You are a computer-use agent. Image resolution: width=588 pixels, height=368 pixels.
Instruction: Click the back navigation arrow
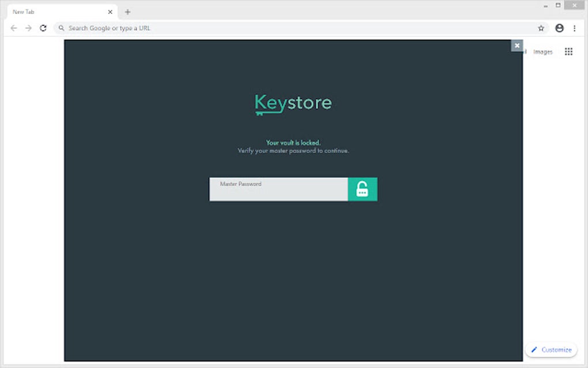point(13,27)
